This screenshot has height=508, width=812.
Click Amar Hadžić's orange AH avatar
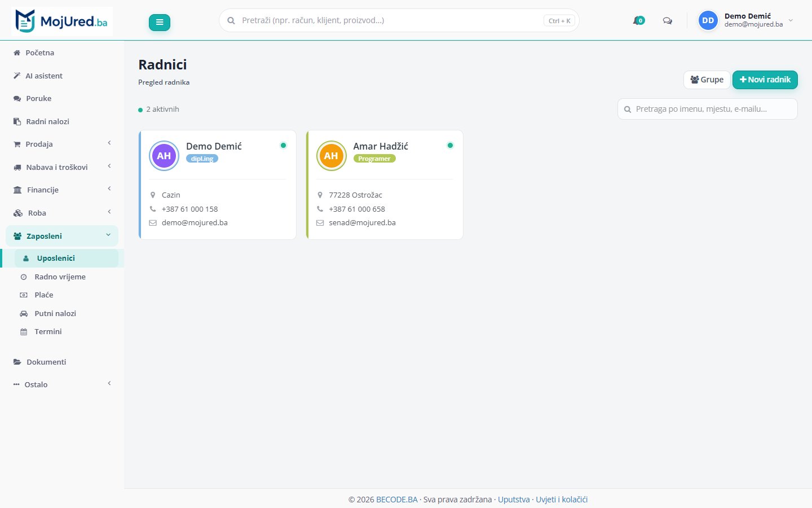[x=331, y=156]
